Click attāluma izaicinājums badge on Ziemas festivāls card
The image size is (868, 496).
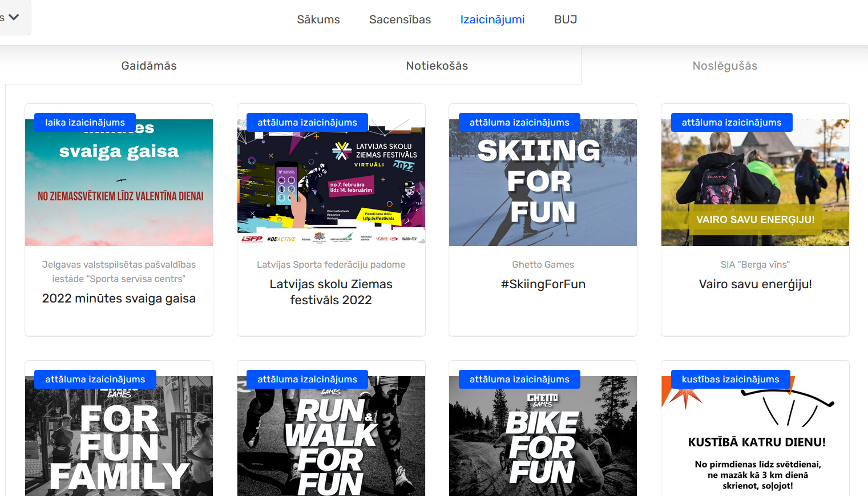307,122
